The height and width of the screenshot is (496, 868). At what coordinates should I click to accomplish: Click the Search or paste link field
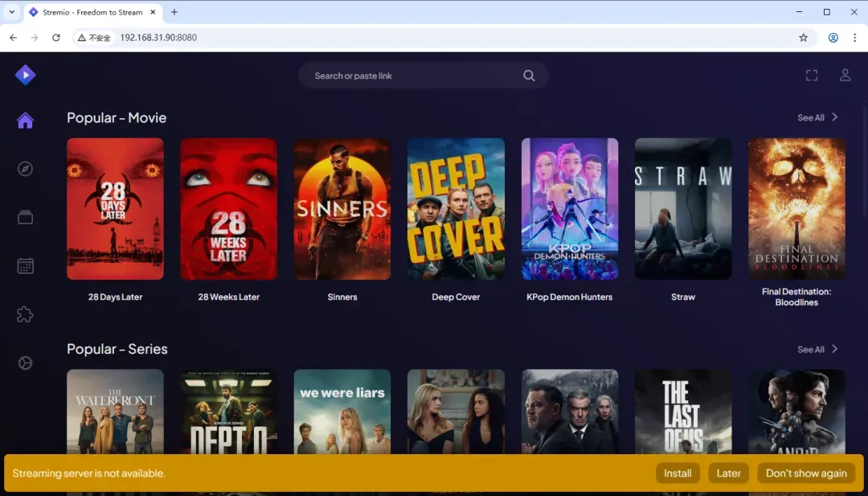[x=424, y=76]
